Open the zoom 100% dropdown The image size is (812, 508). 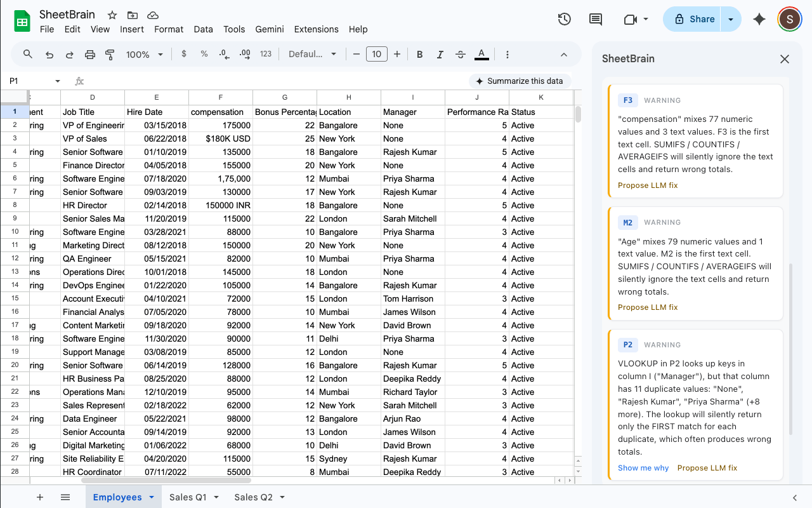[145, 55]
